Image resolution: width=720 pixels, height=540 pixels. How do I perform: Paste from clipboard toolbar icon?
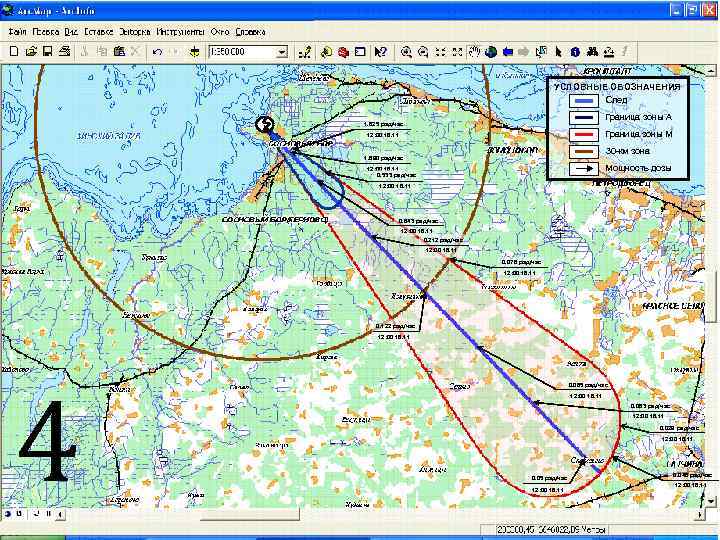pyautogui.click(x=119, y=52)
